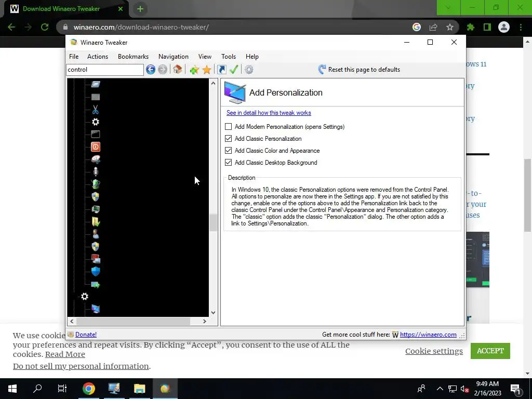Select the personalization monitor icon at tree bottom
Screen dimensions: 532x399
(x=96, y=309)
